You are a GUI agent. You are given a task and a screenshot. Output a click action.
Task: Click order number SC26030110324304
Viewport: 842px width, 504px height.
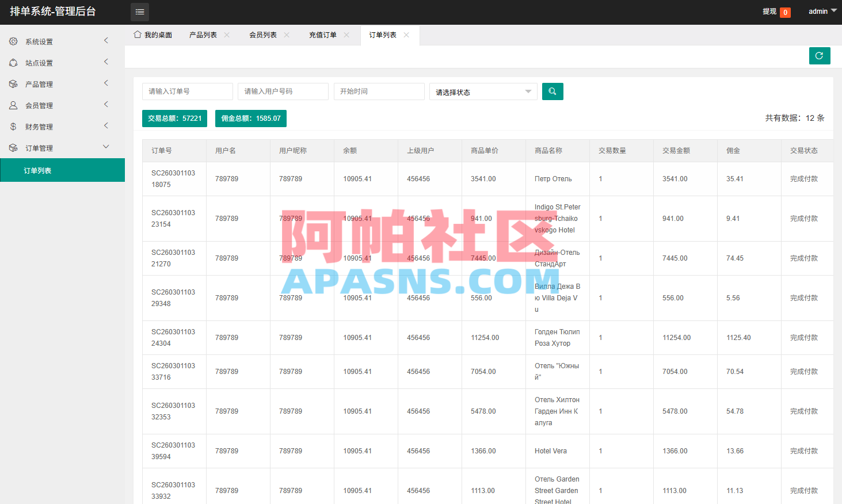(173, 338)
